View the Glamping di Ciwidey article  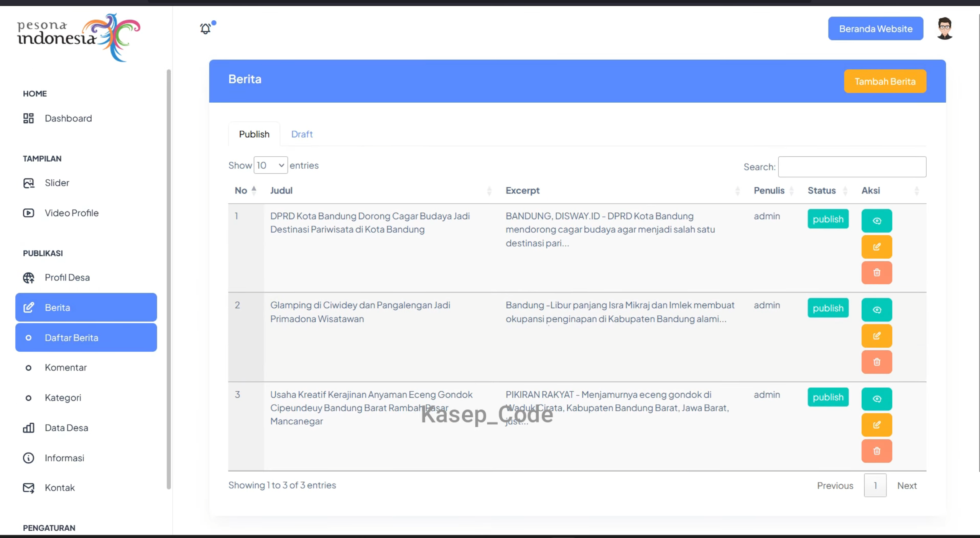(x=876, y=310)
